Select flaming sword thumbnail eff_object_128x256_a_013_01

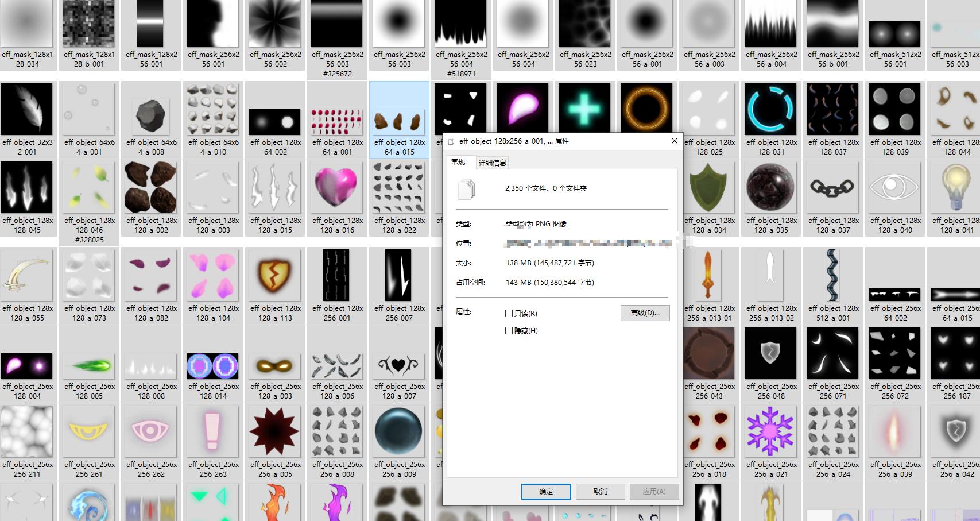[708, 275]
